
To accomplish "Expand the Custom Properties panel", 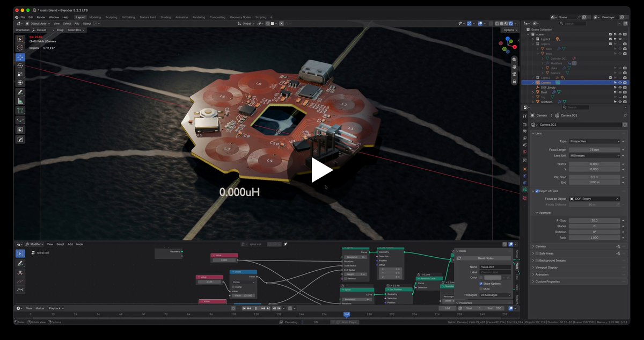I will (x=547, y=281).
